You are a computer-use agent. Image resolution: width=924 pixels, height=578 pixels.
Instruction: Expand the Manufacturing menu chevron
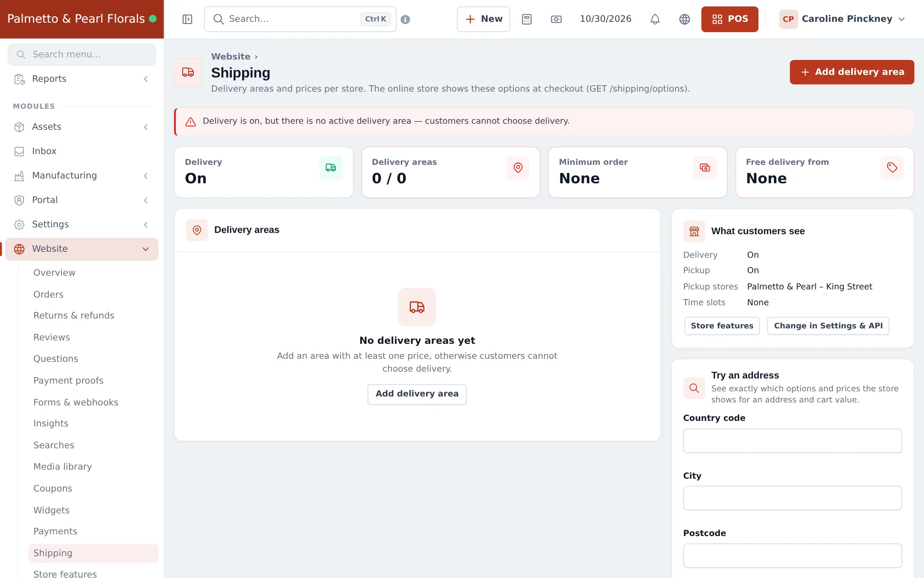coord(146,176)
